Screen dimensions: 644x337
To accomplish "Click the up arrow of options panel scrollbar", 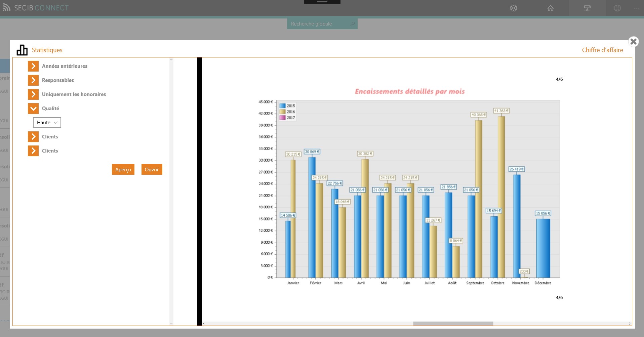I will (x=171, y=60).
